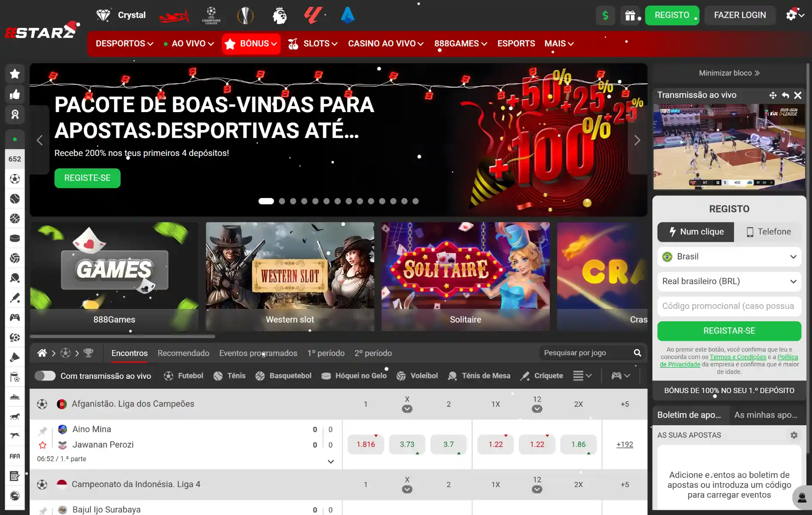Click the favorites star icon at sidebar top
The image size is (812, 515).
tap(15, 73)
